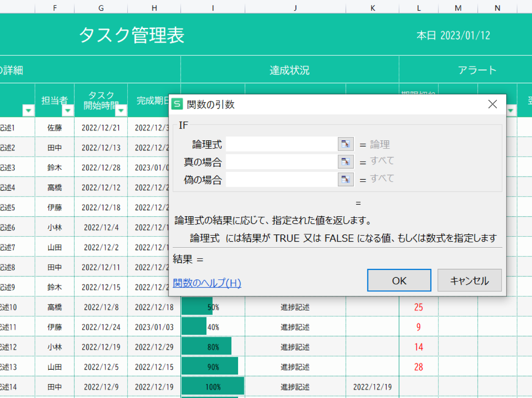
Task: Click the 50% progress bar cell
Action: (213, 307)
